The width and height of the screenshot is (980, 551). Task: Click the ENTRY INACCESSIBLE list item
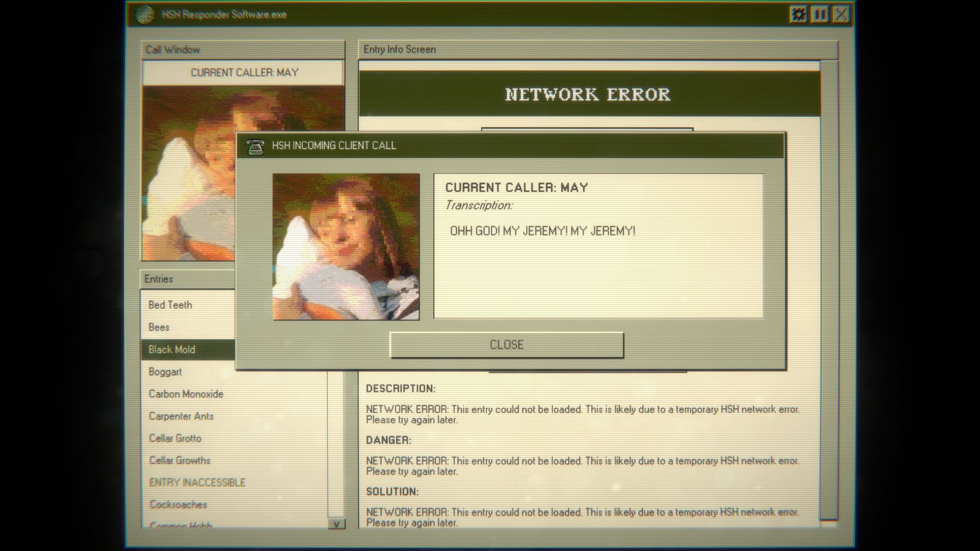pos(197,483)
